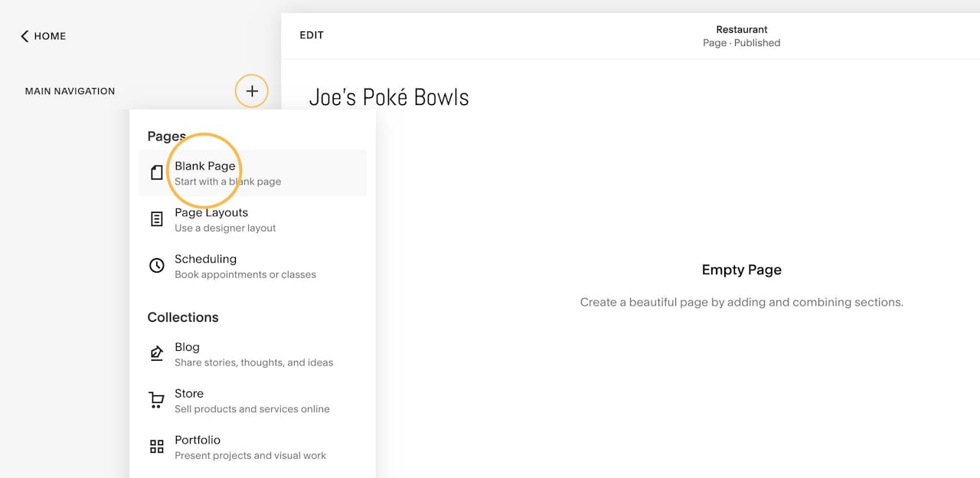Screen dimensions: 980x478
Task: Select the Blank Page icon
Action: 157,172
